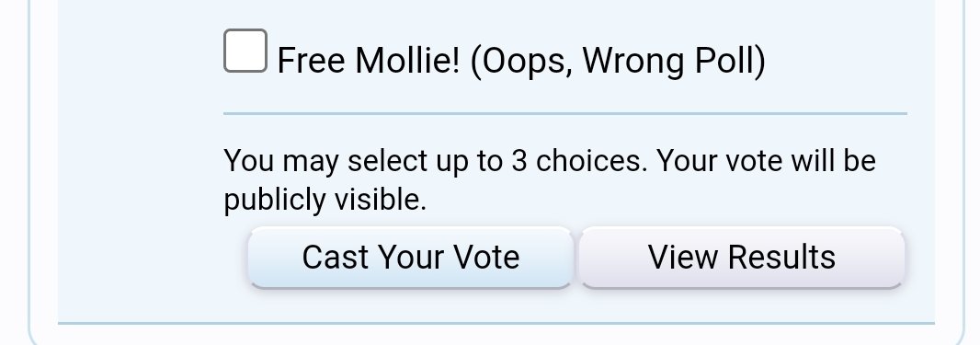The height and width of the screenshot is (345, 980).
Task: Click the 'publicly visible' notice text
Action: pyautogui.click(x=325, y=200)
